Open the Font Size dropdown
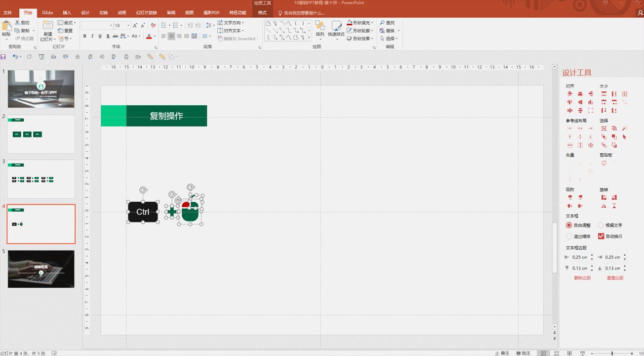 (x=128, y=25)
